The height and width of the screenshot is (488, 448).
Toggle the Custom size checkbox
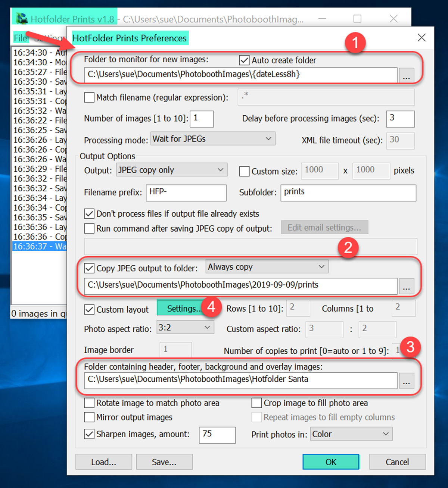click(245, 171)
